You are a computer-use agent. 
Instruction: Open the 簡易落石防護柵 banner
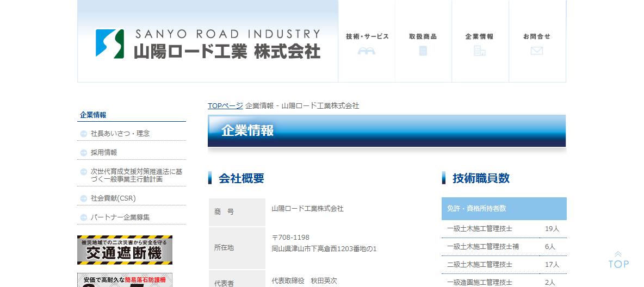(x=125, y=280)
